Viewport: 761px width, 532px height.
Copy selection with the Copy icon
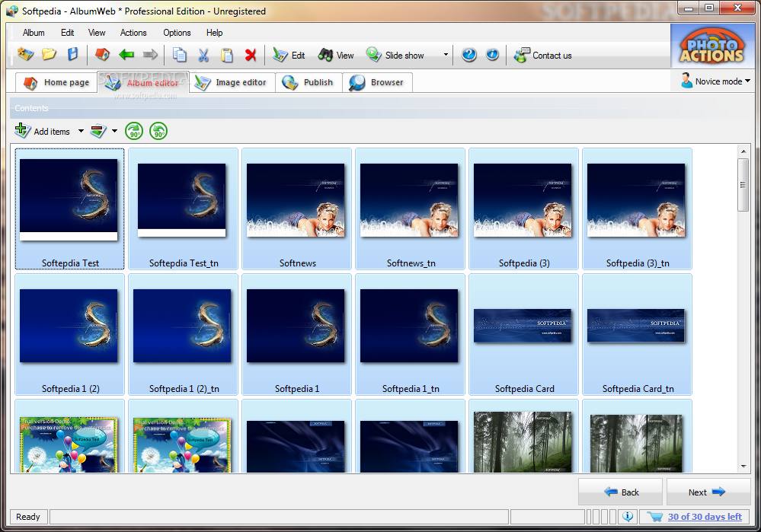(x=180, y=55)
